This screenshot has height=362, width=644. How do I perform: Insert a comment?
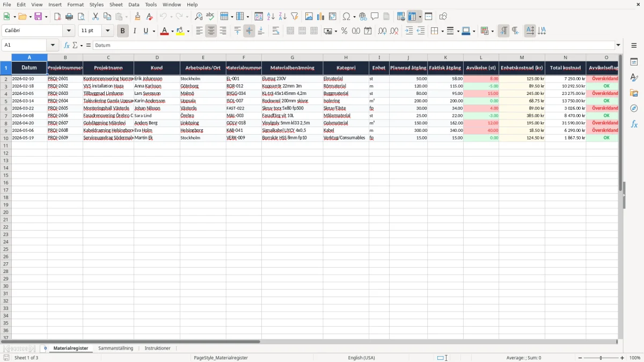pyautogui.click(x=375, y=17)
